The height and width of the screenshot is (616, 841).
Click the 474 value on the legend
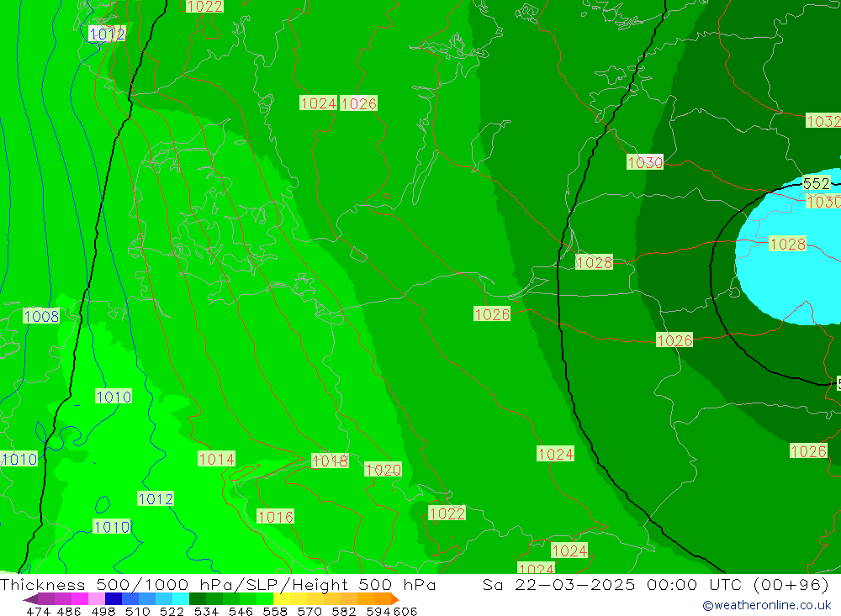pyautogui.click(x=38, y=611)
